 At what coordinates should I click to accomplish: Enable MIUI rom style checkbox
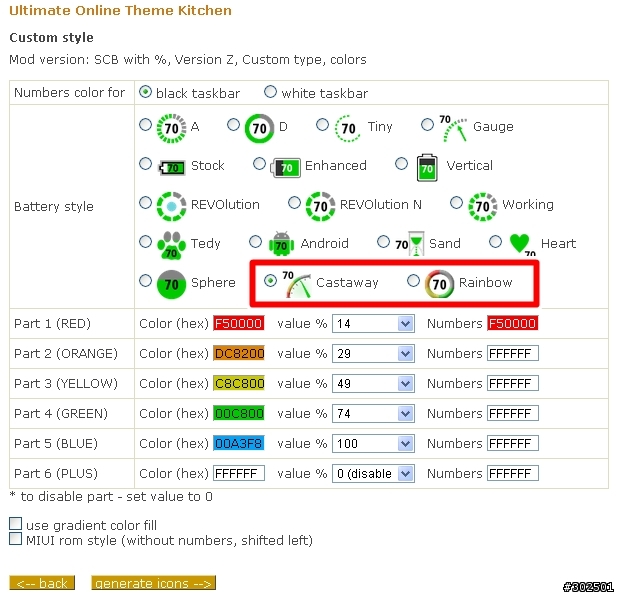coord(15,538)
